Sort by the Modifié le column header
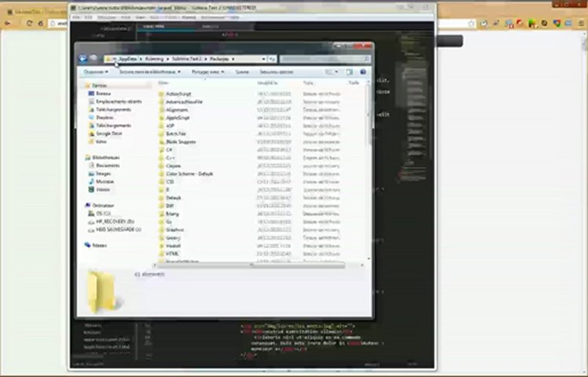 tap(267, 83)
